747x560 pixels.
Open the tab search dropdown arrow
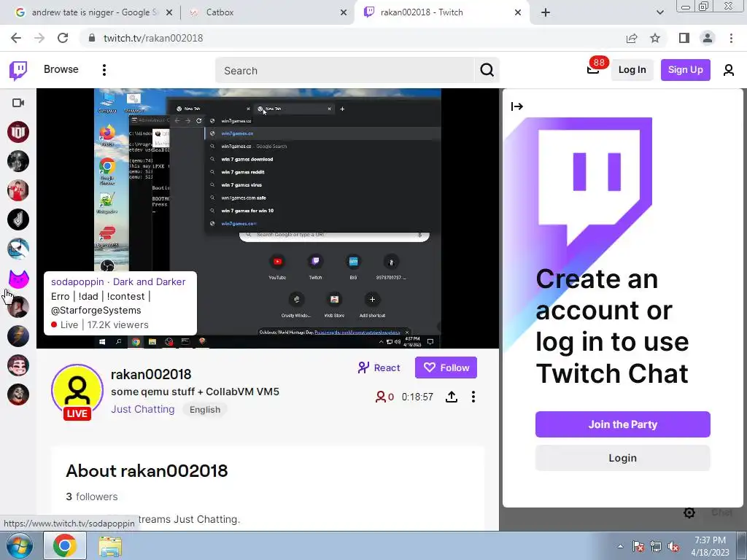click(x=659, y=12)
